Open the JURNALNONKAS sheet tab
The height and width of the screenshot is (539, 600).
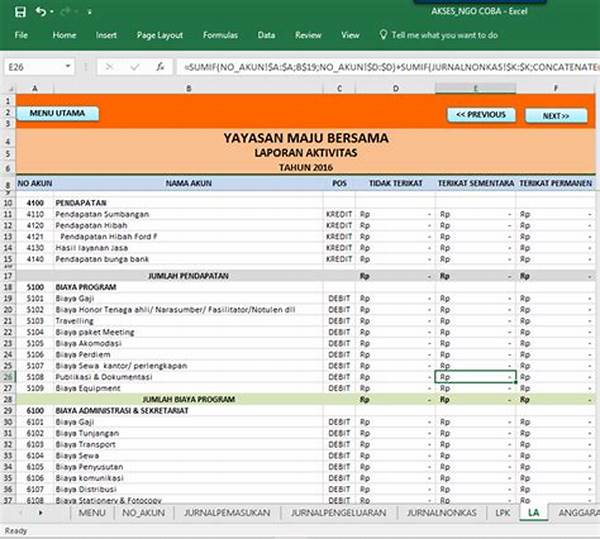(x=442, y=513)
